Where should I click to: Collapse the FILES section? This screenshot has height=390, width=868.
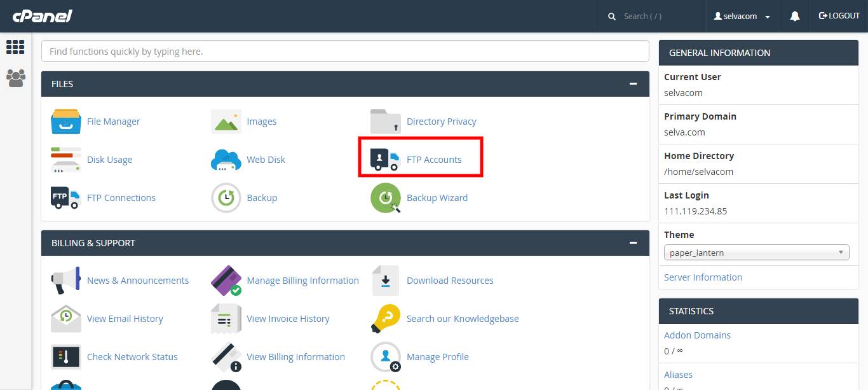click(x=633, y=84)
